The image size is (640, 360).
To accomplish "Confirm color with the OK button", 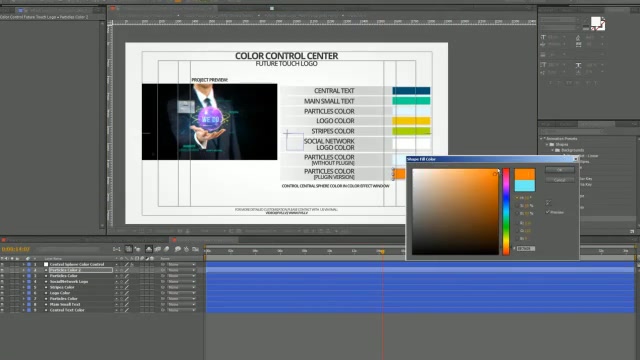I will 560,170.
